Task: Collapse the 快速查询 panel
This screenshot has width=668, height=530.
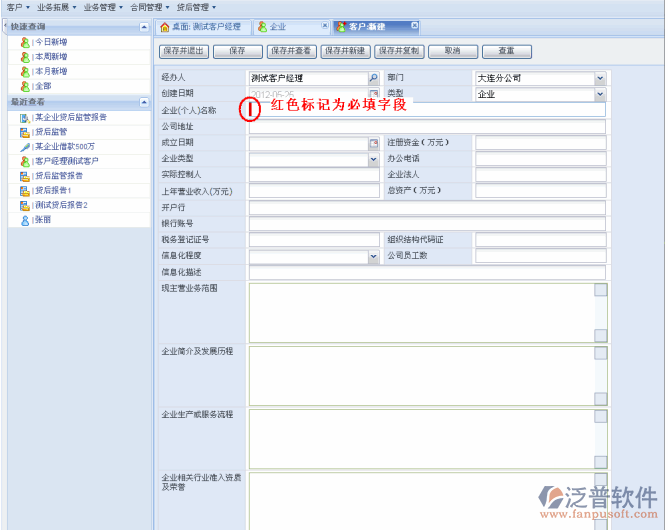Action: (143, 27)
